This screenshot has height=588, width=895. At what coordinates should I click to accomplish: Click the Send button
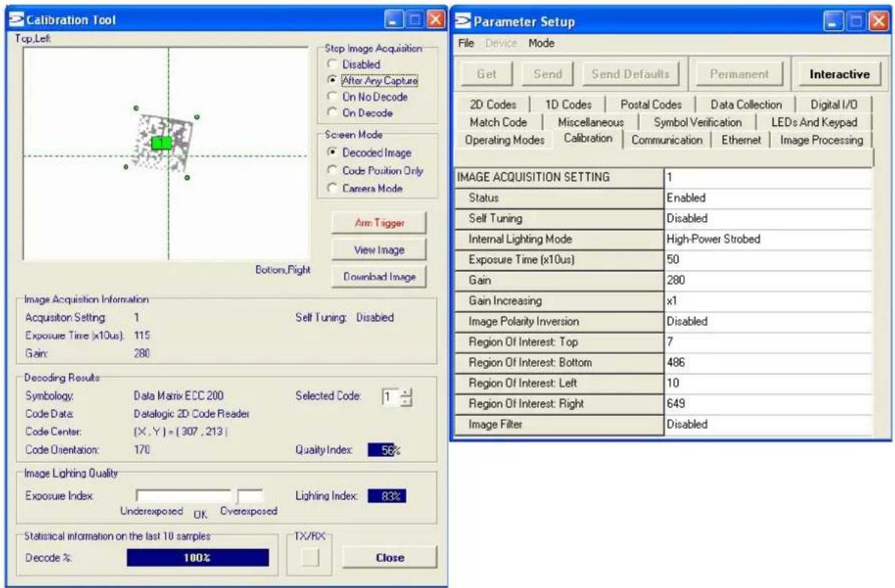[548, 74]
